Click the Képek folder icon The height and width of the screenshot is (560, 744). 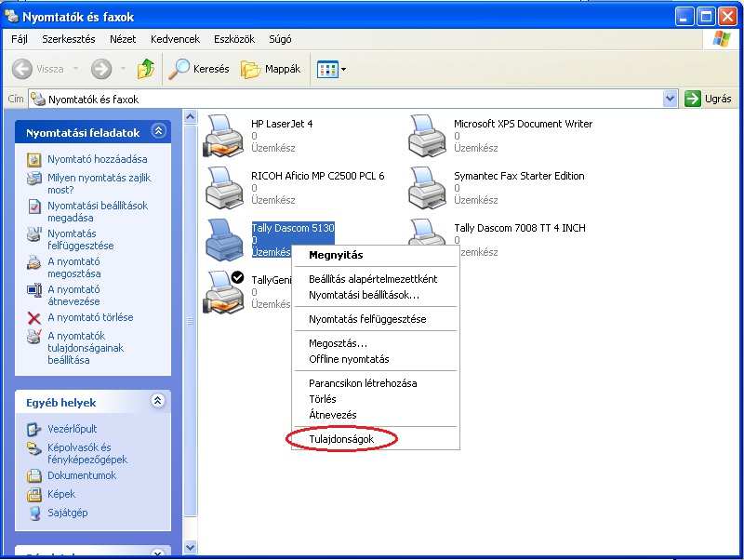pyautogui.click(x=34, y=495)
